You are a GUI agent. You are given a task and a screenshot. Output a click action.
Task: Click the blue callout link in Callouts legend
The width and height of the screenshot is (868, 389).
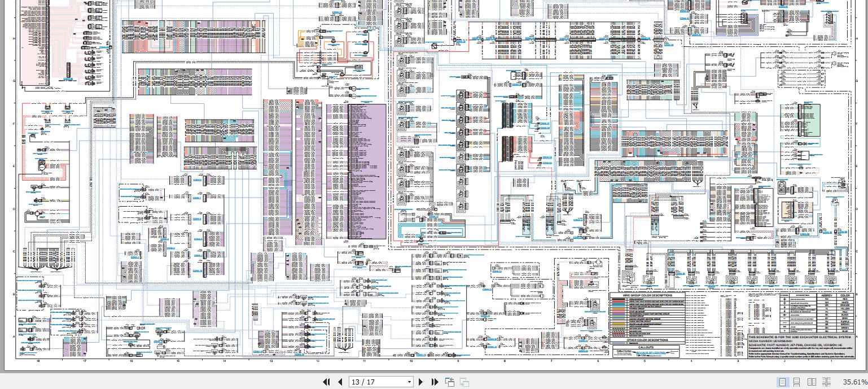point(651,353)
